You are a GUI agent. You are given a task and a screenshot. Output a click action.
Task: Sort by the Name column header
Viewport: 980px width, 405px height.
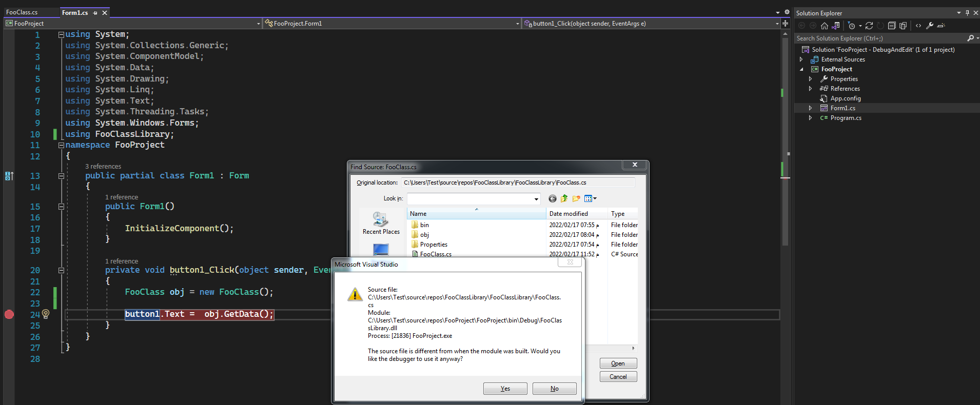(x=477, y=214)
